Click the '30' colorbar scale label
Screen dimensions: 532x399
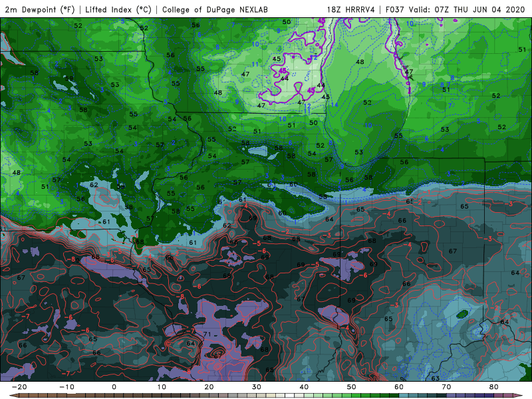(257, 387)
